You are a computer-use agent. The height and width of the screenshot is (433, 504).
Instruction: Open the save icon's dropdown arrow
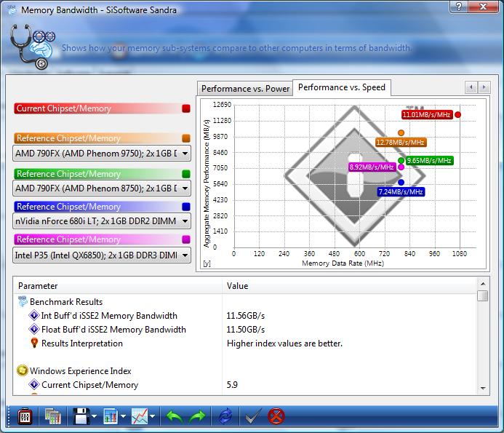(x=94, y=417)
